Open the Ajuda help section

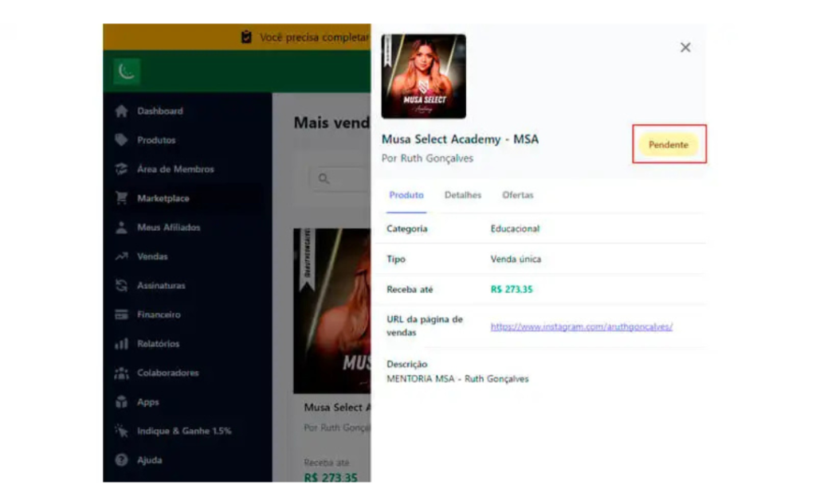tap(149, 460)
